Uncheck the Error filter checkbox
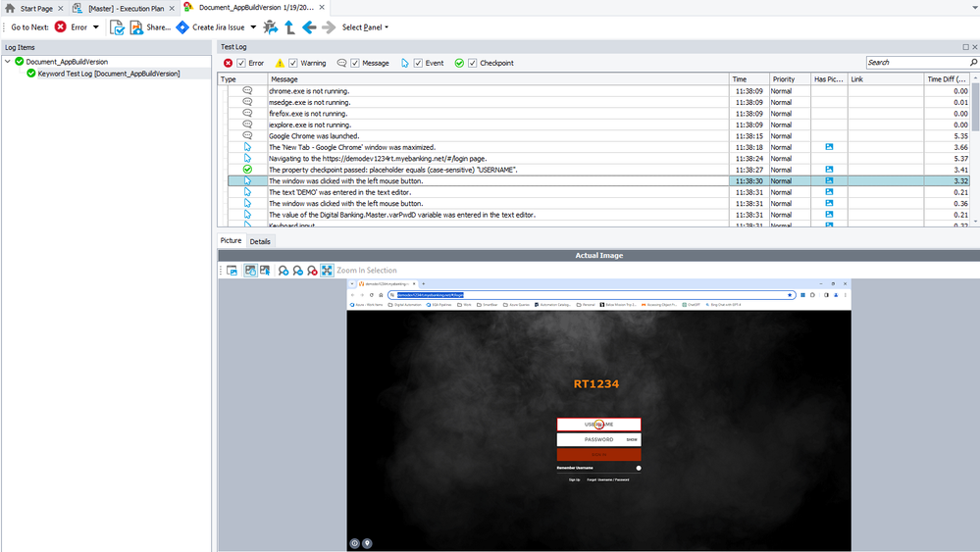The height and width of the screenshot is (552, 980). (x=241, y=63)
